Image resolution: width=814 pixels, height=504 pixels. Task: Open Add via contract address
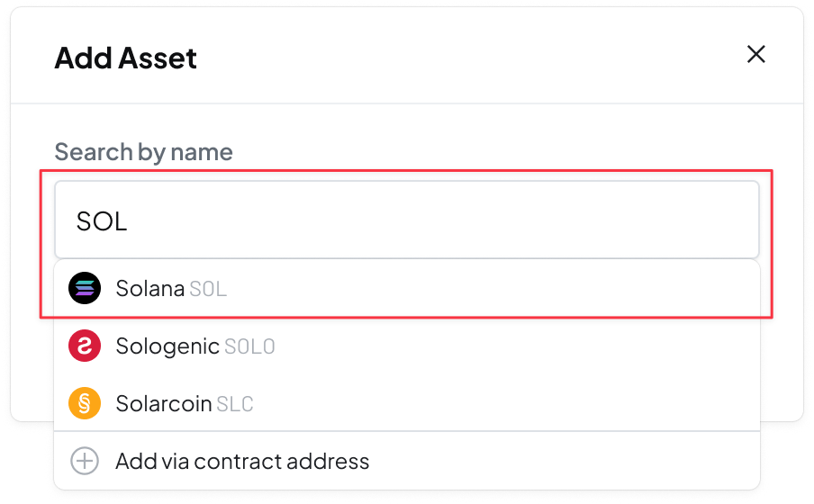pos(242,462)
